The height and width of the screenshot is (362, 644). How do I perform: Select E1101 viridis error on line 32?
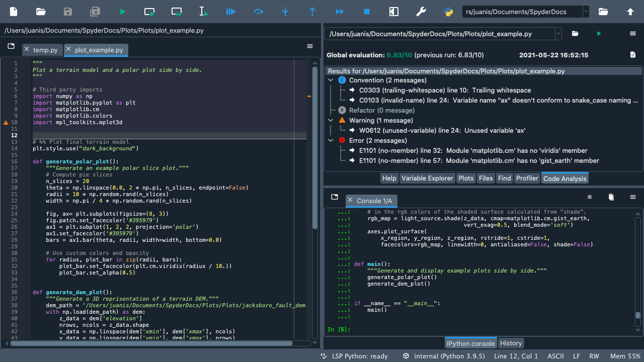(473, 151)
